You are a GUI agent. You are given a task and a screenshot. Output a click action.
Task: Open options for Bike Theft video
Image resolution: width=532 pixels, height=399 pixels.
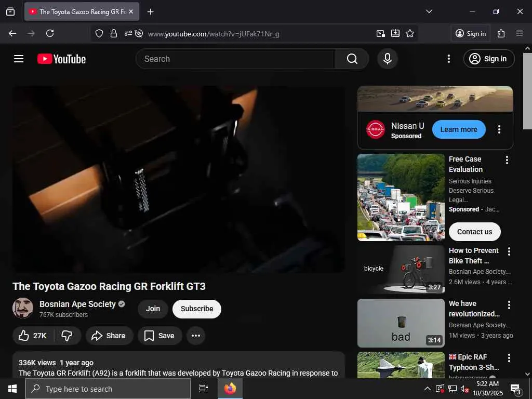pos(509,251)
